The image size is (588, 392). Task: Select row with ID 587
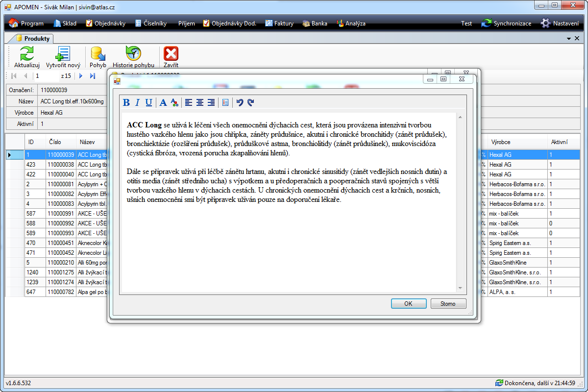point(35,214)
